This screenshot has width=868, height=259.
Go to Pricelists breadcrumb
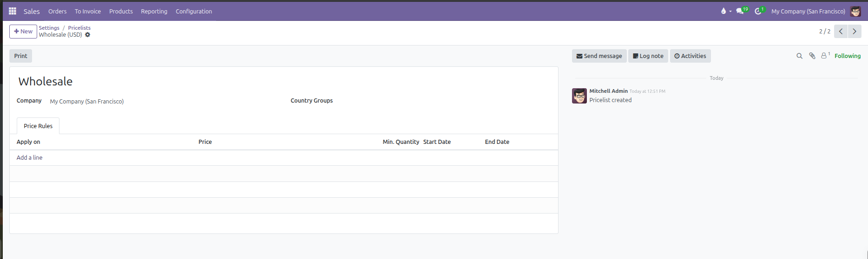79,28
